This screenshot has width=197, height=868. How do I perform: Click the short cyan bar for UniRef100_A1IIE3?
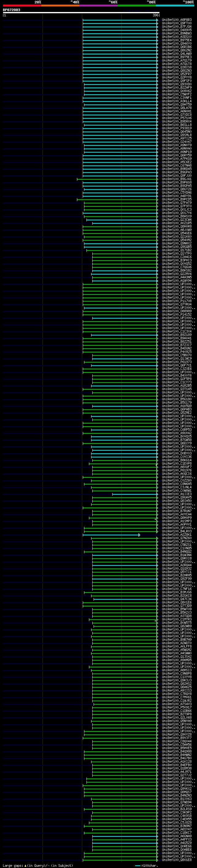135,494
